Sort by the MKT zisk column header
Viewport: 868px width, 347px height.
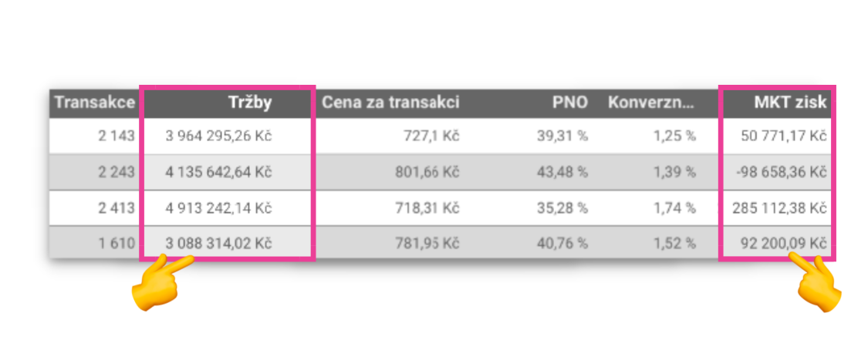[x=790, y=103]
